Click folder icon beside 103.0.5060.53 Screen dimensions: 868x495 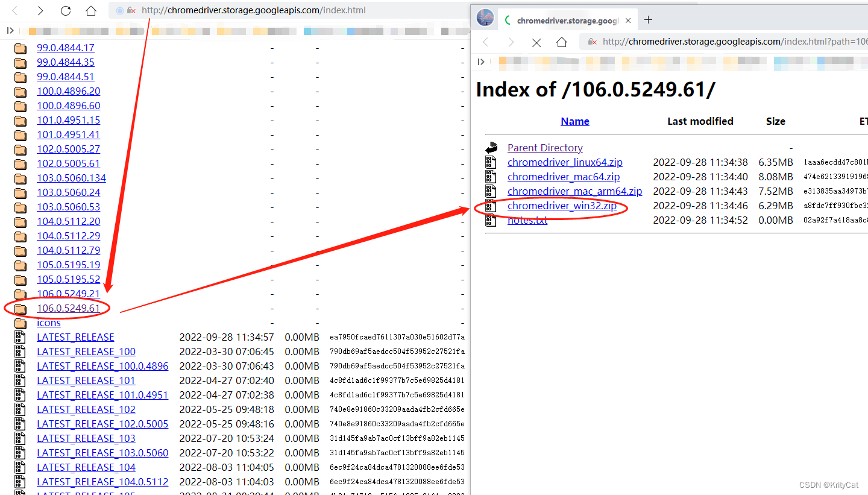click(x=20, y=207)
